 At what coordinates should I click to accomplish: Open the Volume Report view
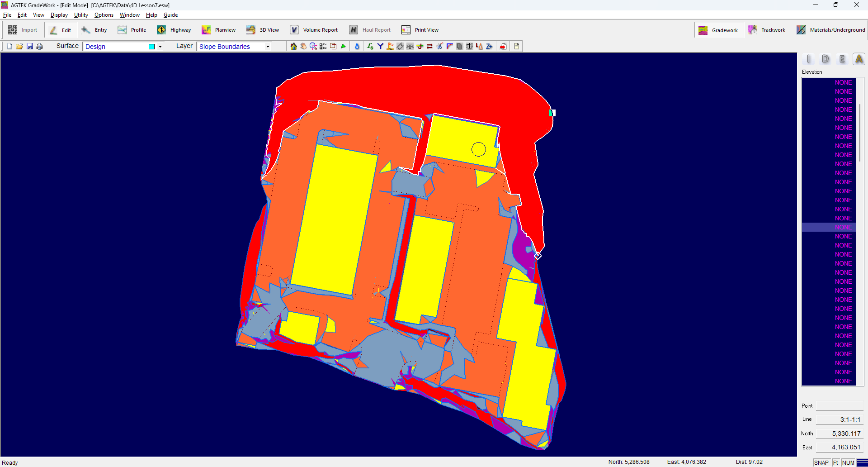314,30
